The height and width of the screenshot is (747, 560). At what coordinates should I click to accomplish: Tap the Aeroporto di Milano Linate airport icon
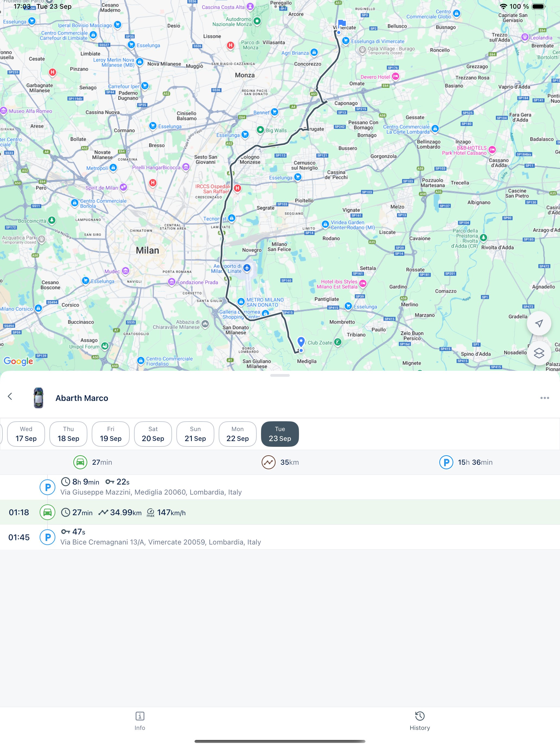(247, 268)
